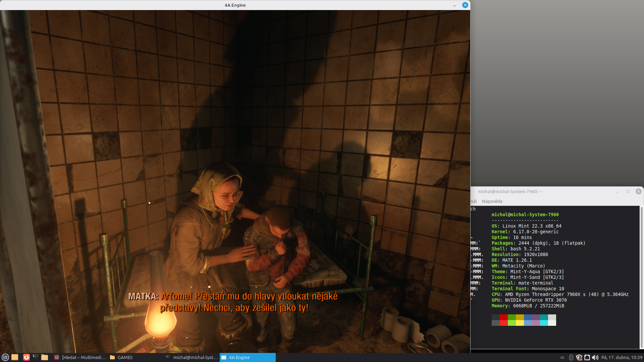644x362 pixels.
Task: Click the red swatch in neofetch palette
Action: click(503, 317)
